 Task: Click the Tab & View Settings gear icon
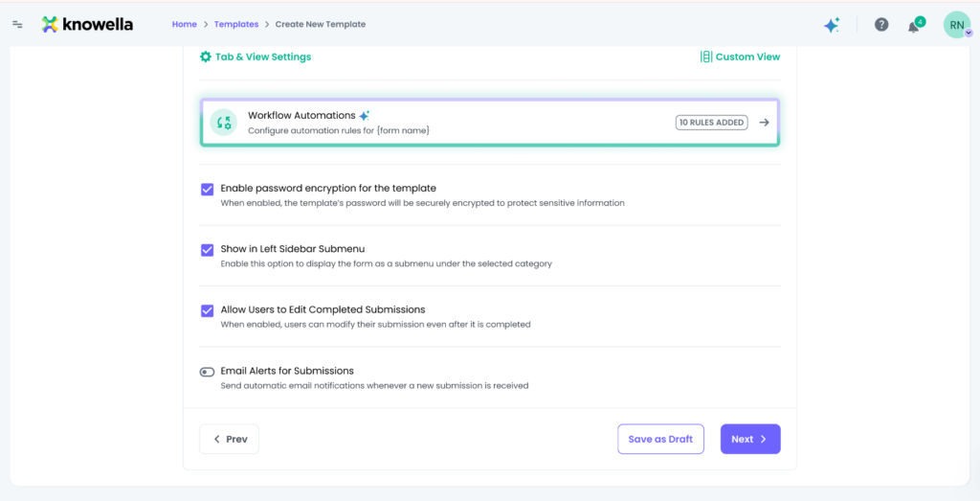[x=205, y=57]
